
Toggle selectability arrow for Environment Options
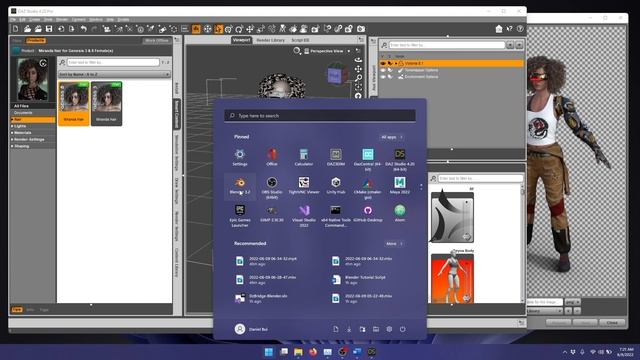[x=390, y=76]
